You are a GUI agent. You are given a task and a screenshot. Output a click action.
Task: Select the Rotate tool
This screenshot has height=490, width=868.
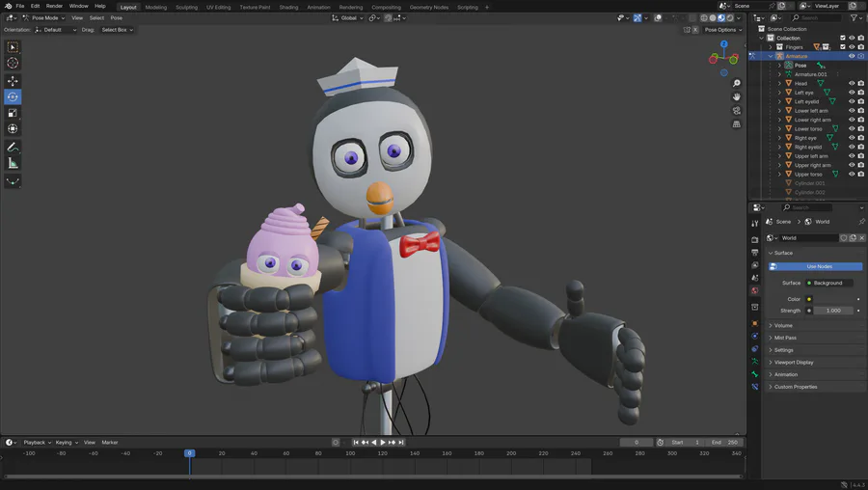pyautogui.click(x=13, y=96)
